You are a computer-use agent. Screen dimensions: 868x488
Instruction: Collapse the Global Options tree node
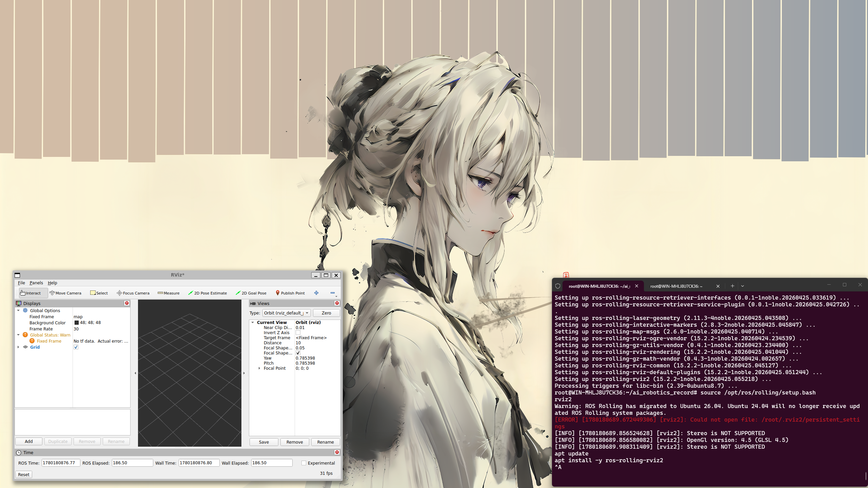[18, 310]
